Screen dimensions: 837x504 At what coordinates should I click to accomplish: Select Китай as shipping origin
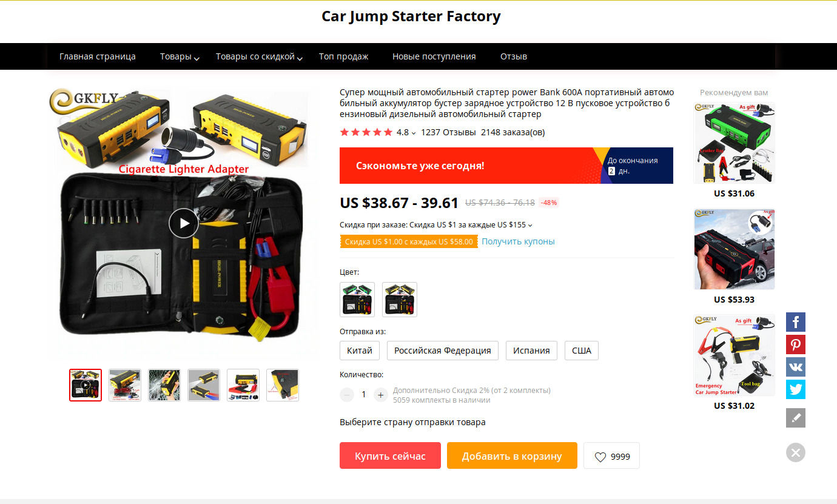(360, 351)
